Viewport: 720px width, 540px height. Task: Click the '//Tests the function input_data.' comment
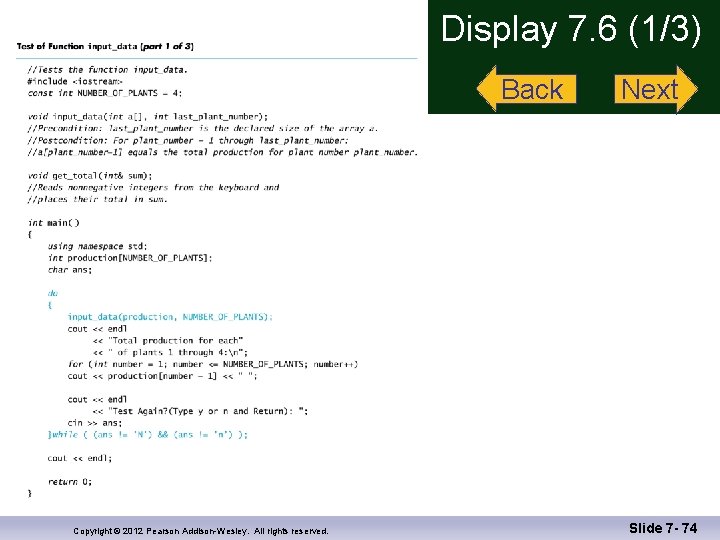[x=107, y=70]
